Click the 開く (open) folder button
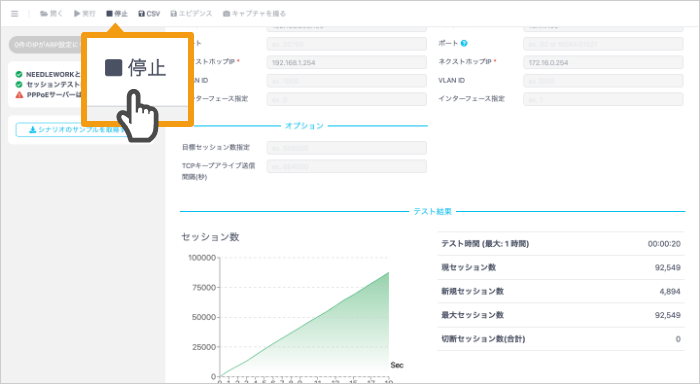700x385 pixels. pos(51,14)
